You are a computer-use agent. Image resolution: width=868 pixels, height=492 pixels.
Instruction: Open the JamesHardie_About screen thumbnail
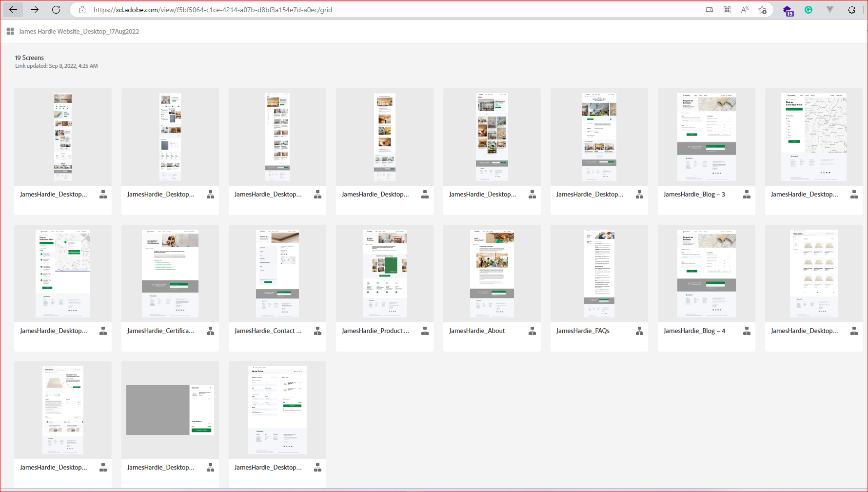point(492,274)
